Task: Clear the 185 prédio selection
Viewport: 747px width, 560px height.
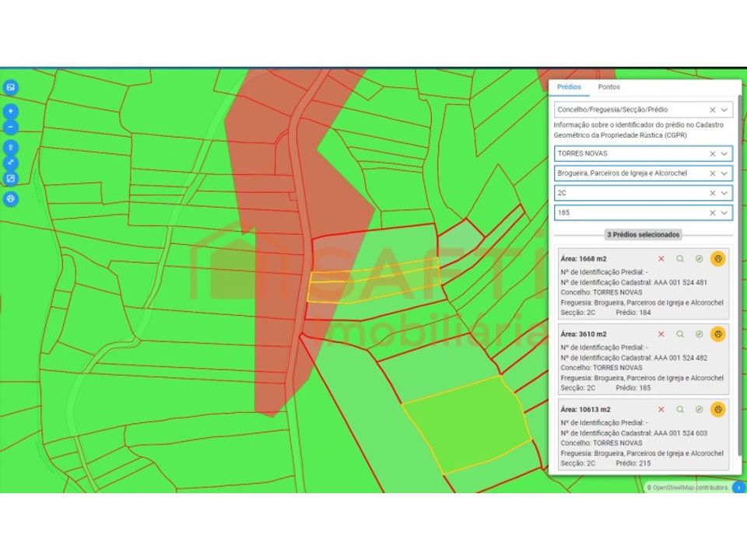Action: click(x=712, y=213)
